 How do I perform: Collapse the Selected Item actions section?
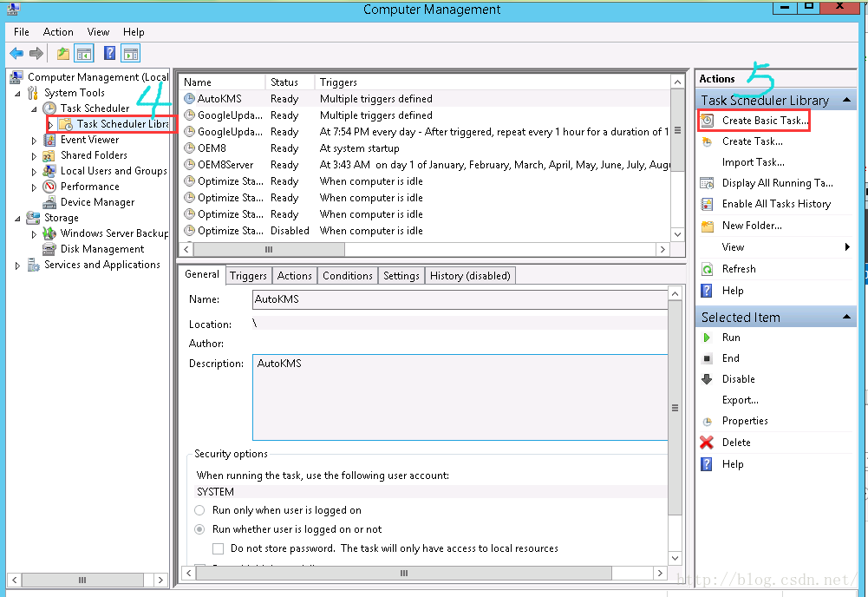[x=846, y=318]
